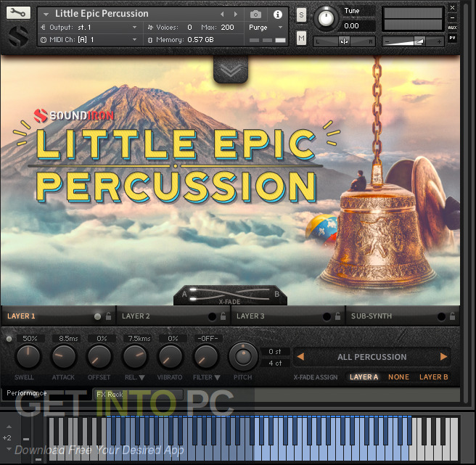Viewport: 476px width, 465px height.
Task: Toggle Sub-Synth power LED
Action: [x=441, y=316]
